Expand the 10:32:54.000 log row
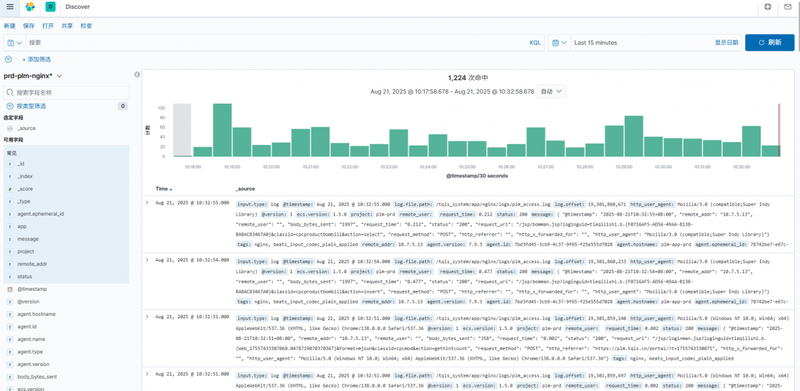This screenshot has height=391, width=800. pyautogui.click(x=147, y=260)
